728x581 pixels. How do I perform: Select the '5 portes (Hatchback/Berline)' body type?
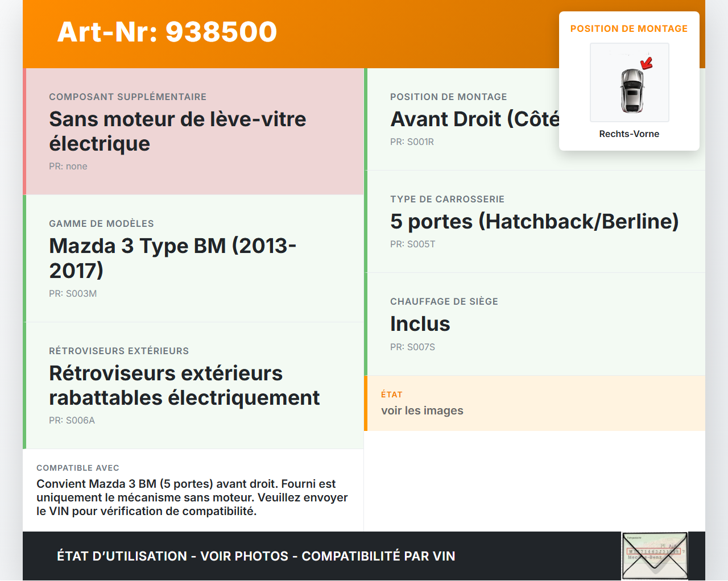pyautogui.click(x=534, y=222)
